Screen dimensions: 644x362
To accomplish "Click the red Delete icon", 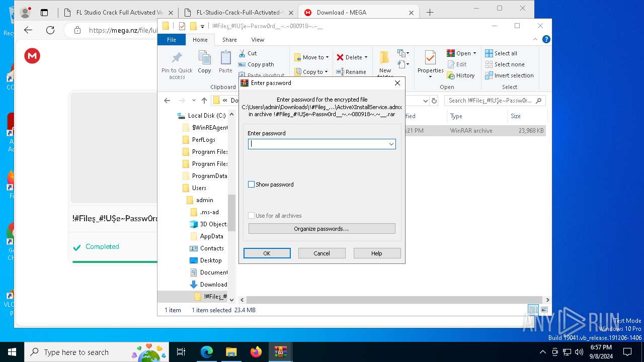I will click(340, 57).
